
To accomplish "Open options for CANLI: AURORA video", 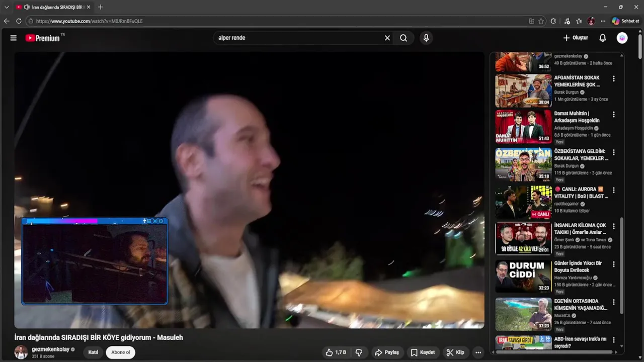I will click(x=613, y=190).
